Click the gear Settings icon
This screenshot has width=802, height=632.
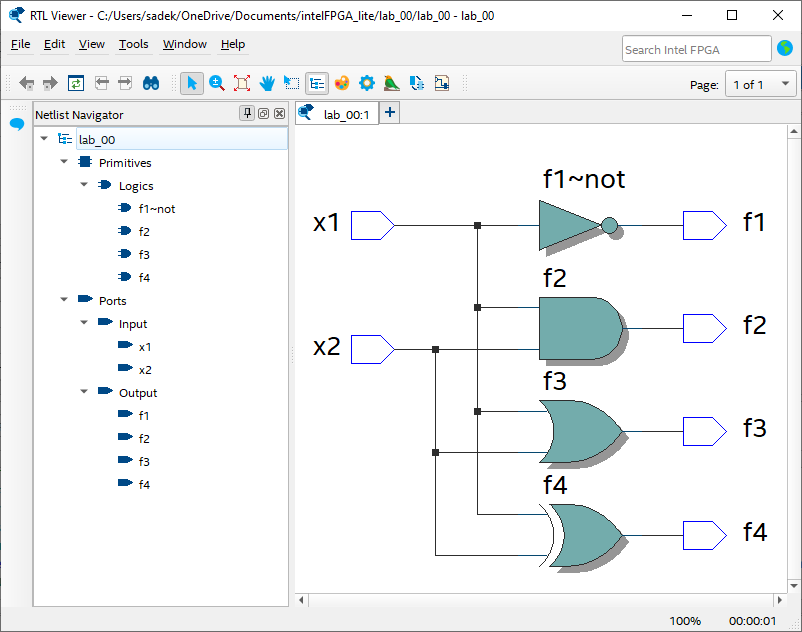[x=367, y=84]
